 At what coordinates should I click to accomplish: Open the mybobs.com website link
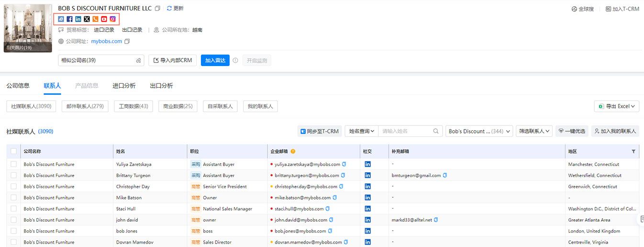106,42
